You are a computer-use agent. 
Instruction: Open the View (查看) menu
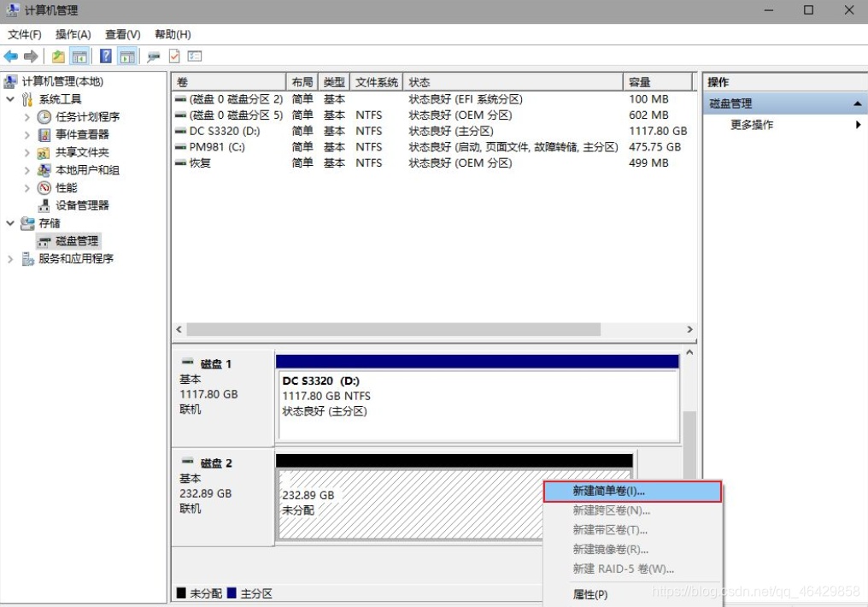pos(122,34)
